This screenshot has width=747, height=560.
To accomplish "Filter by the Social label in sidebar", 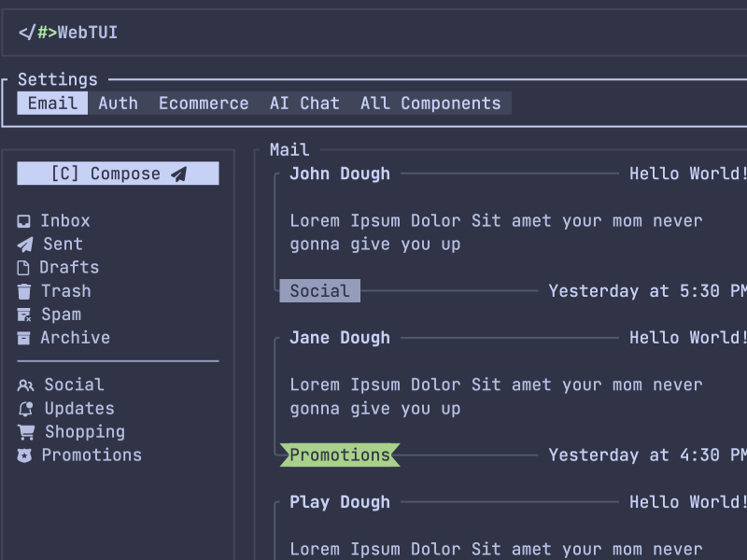I will click(75, 385).
